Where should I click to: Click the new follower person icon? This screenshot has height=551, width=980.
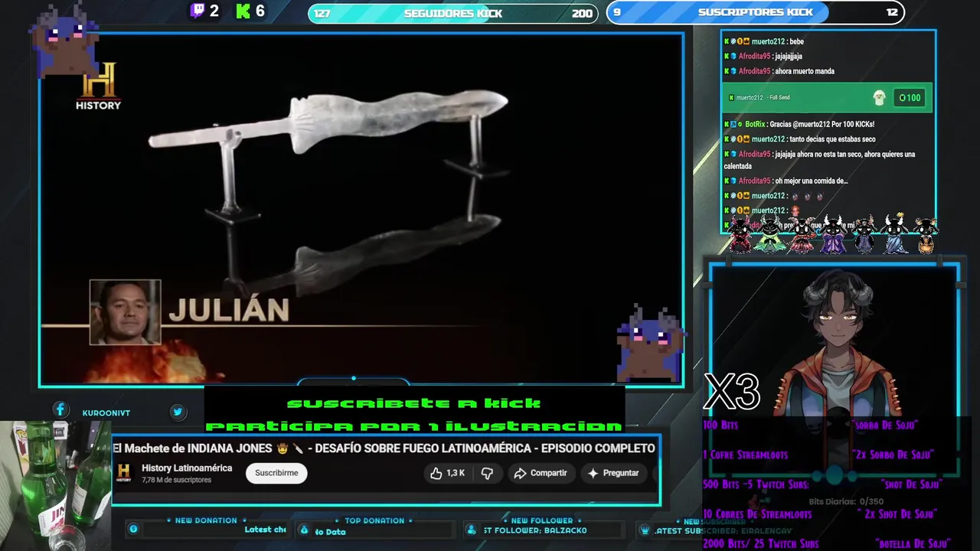471,530
